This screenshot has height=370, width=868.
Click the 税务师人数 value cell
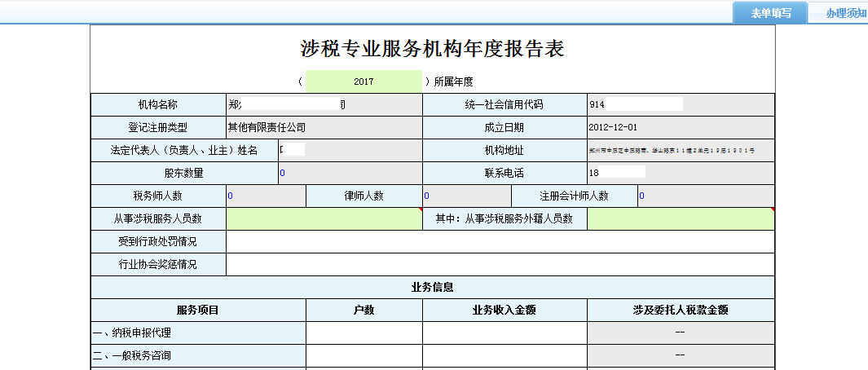(x=266, y=196)
